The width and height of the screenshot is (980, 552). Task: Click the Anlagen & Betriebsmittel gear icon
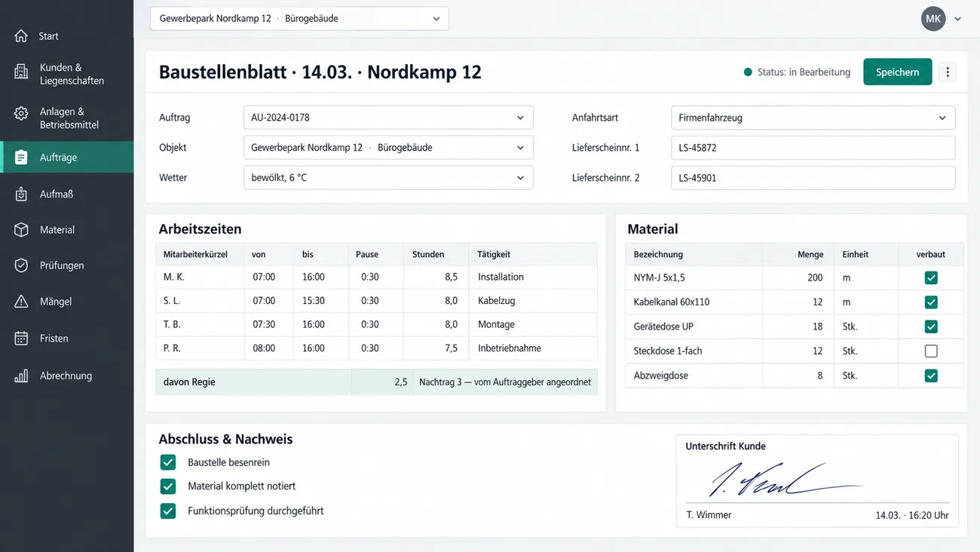click(21, 113)
